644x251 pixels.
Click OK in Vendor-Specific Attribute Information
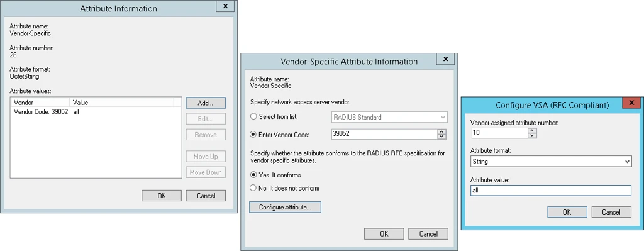tap(384, 234)
